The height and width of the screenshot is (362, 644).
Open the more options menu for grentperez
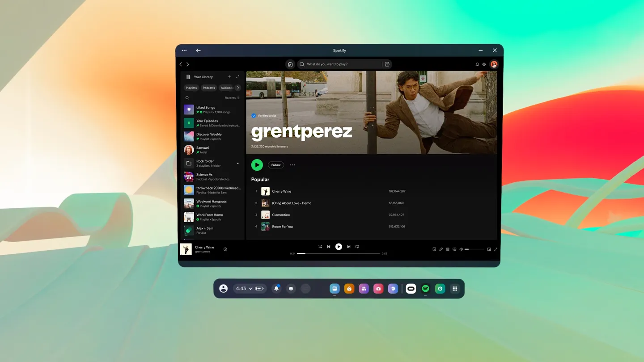292,165
